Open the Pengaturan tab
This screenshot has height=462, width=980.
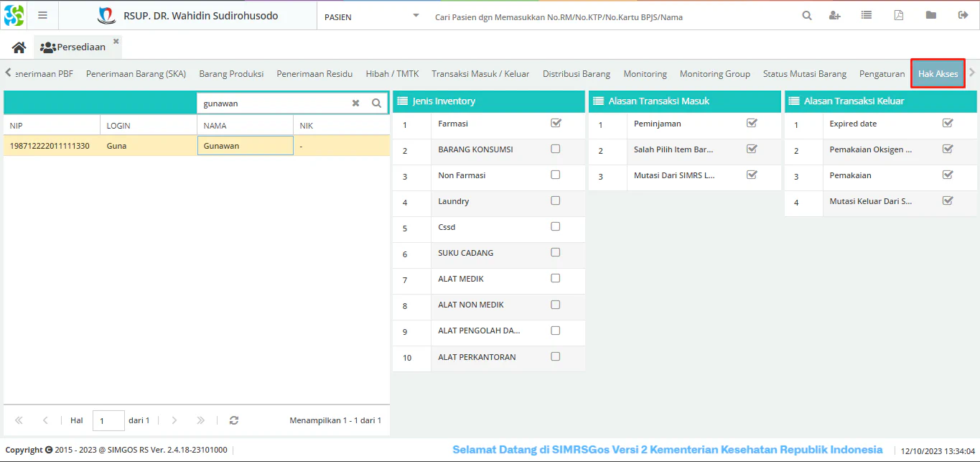coord(882,74)
